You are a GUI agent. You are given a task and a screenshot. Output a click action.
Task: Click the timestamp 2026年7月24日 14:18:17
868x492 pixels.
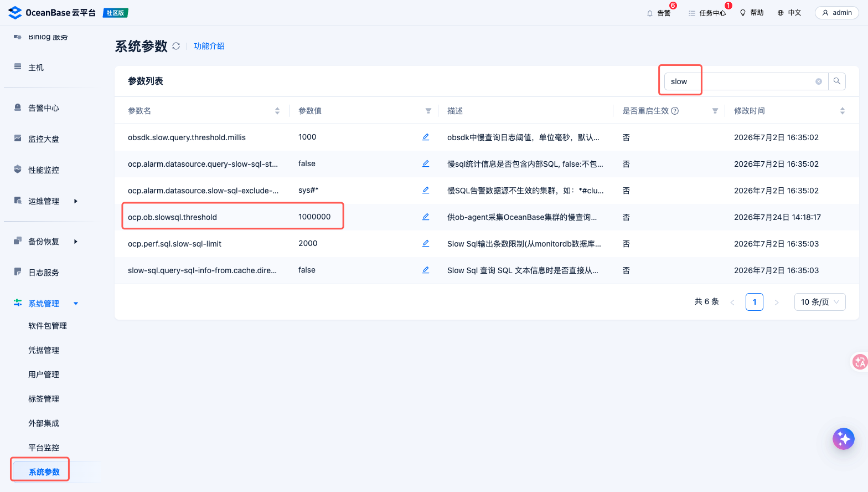[x=777, y=217]
